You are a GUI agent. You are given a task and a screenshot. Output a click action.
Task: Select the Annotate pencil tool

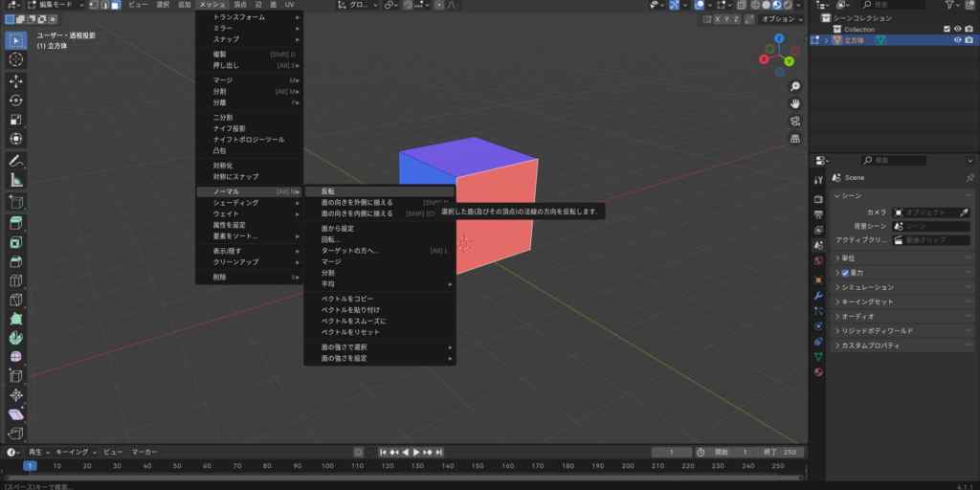pyautogui.click(x=16, y=161)
